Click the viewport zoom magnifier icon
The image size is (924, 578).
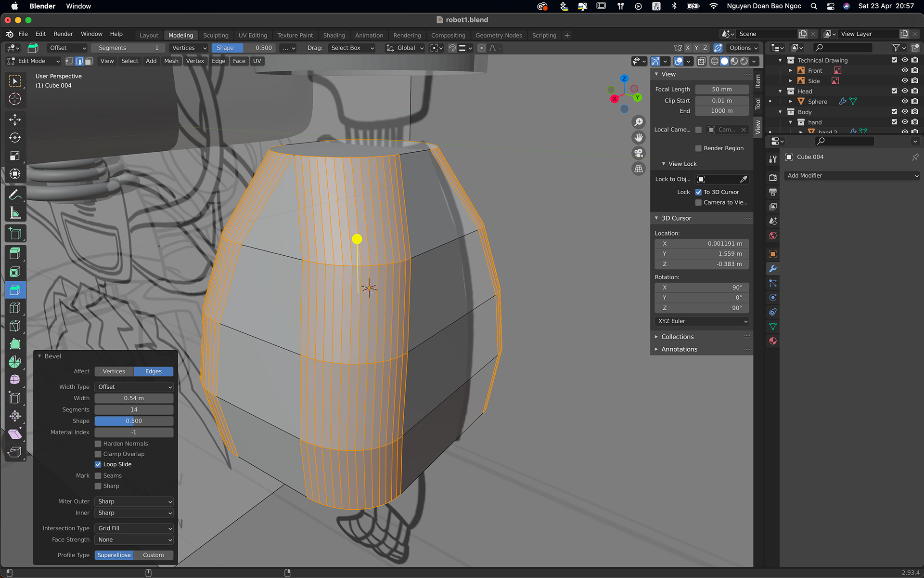[639, 122]
